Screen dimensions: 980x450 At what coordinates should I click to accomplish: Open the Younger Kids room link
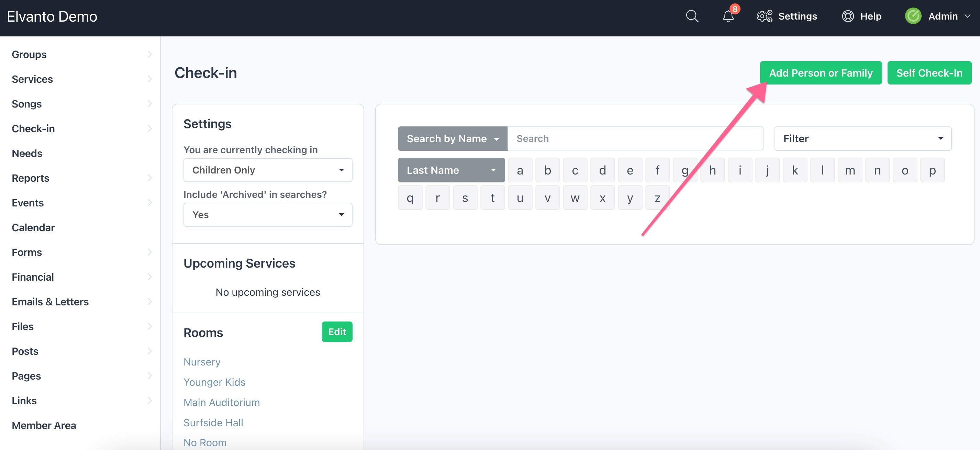point(214,382)
